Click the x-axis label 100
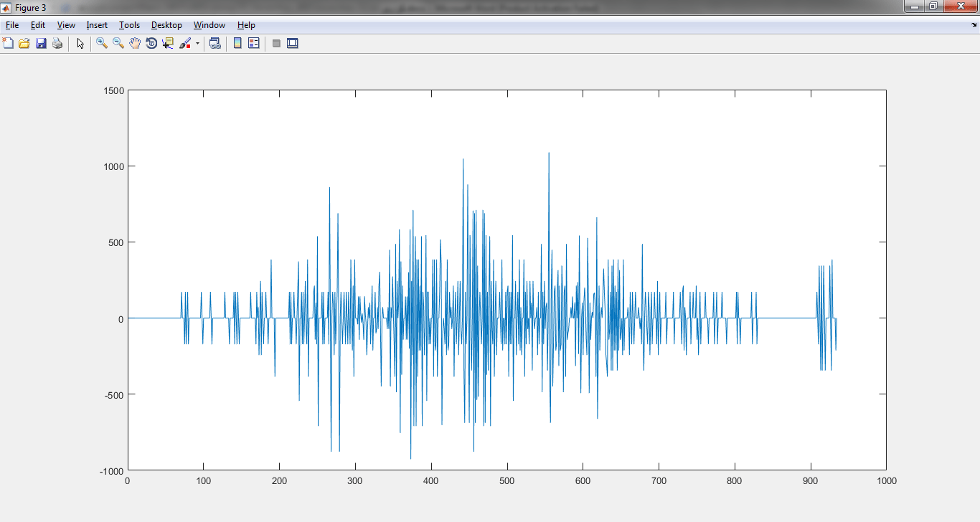 pos(204,481)
